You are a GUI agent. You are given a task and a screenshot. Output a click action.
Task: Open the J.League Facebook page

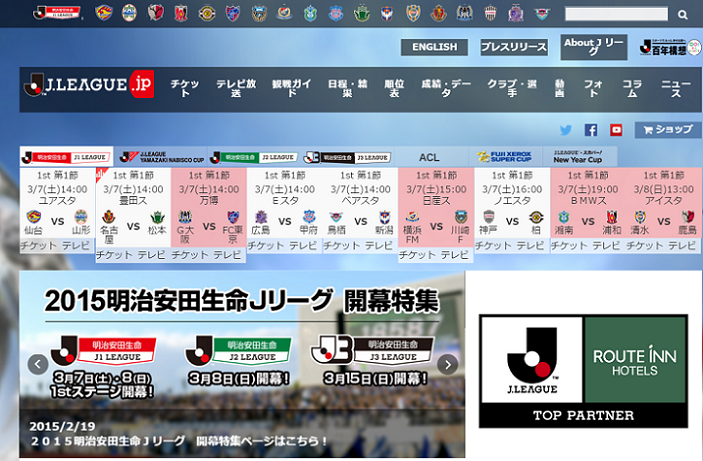point(591,130)
